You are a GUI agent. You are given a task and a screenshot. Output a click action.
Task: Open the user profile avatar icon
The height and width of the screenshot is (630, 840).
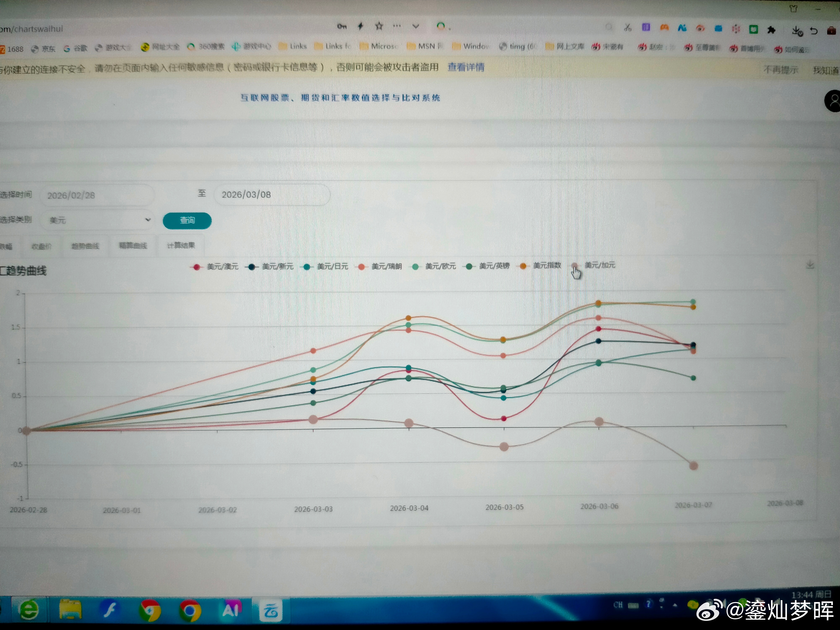833,101
